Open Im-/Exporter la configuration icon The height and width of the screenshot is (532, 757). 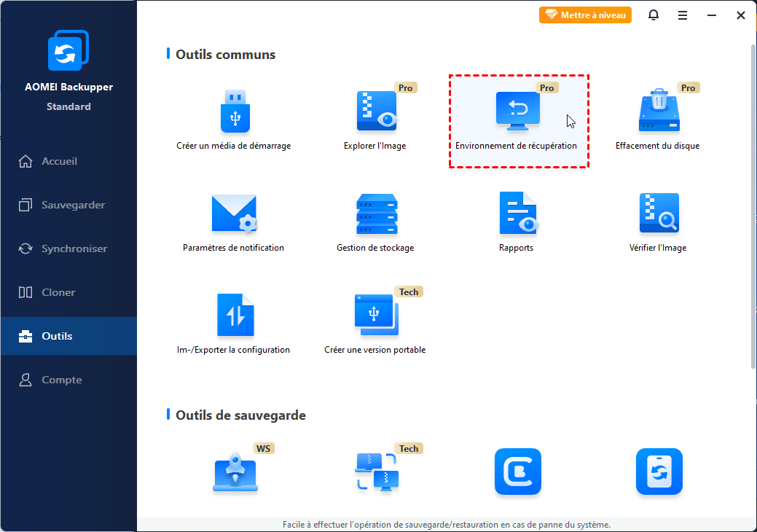(235, 315)
